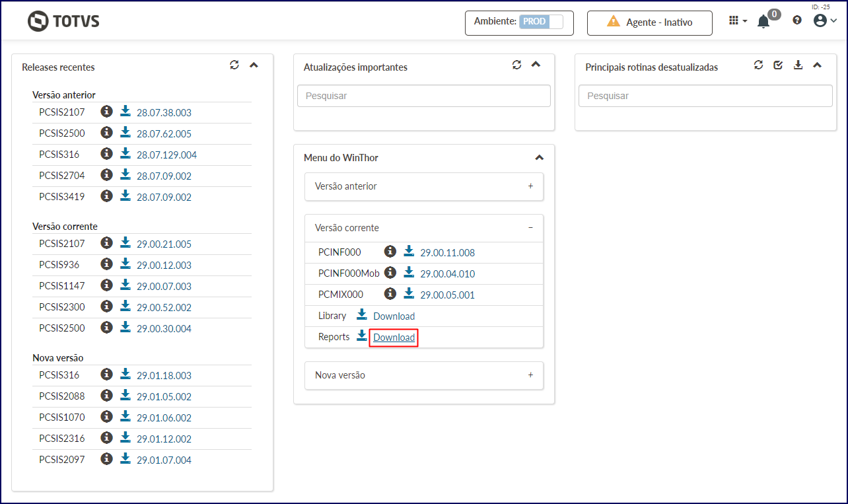Screen dimensions: 848x504
Task: Open version link 28.07.62.005
Action: 164,133
